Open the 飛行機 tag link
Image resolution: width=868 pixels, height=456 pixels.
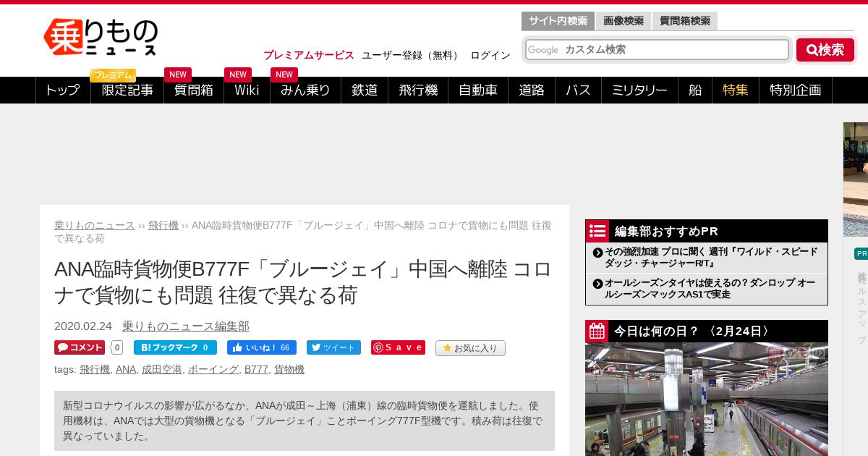pos(95,369)
